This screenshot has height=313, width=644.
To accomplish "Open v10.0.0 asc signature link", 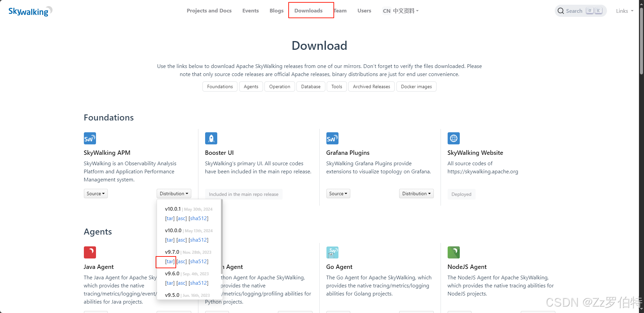I will click(182, 240).
